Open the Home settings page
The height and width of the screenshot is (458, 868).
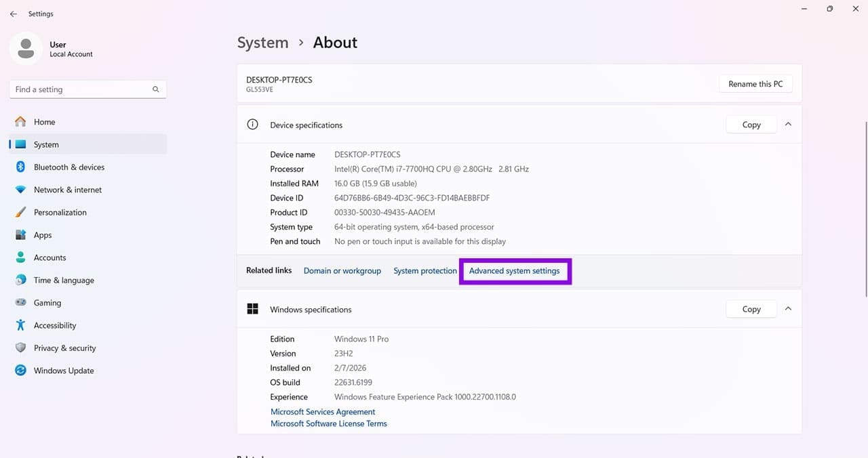pos(88,122)
